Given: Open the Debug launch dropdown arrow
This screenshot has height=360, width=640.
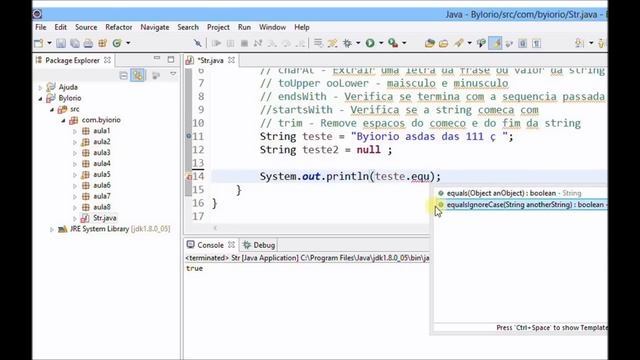Looking at the screenshot, I should pos(358,43).
